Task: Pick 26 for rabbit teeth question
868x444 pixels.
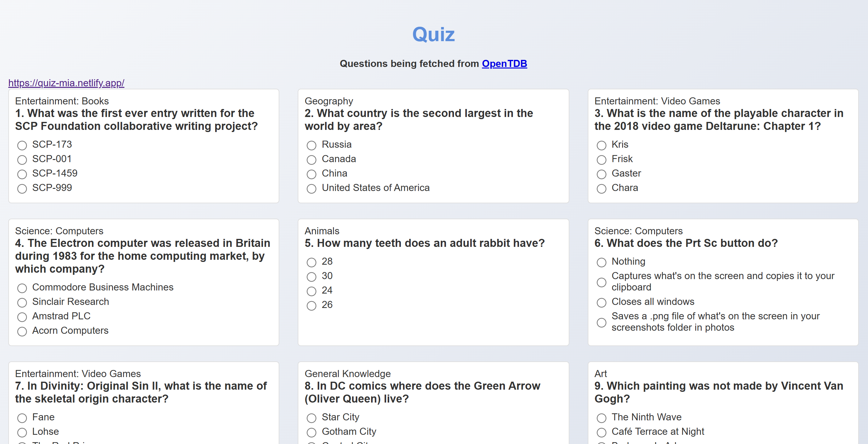Action: click(x=311, y=306)
